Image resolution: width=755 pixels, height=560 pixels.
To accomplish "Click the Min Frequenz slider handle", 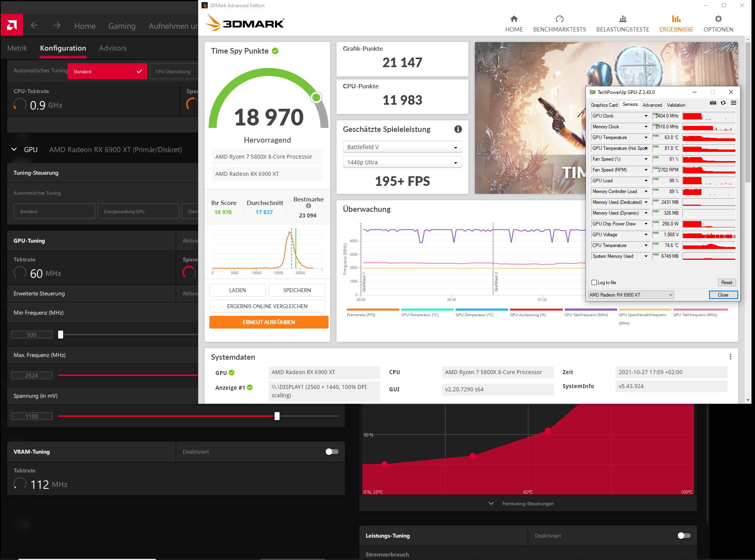I will pyautogui.click(x=61, y=335).
